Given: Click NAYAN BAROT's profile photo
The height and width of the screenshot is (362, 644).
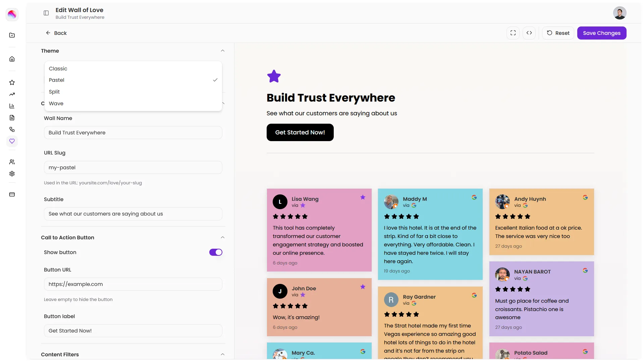Looking at the screenshot, I should coord(502,275).
